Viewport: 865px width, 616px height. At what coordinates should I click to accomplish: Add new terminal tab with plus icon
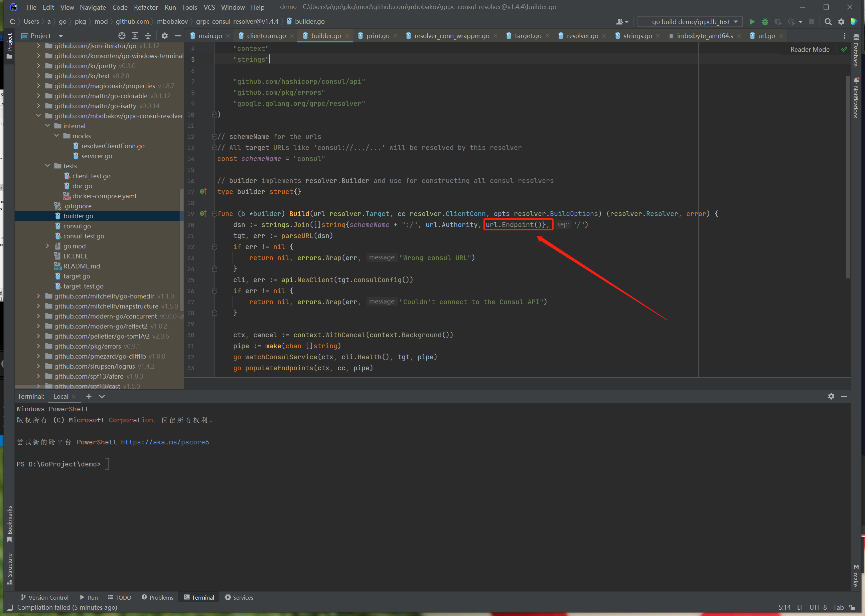(x=89, y=396)
